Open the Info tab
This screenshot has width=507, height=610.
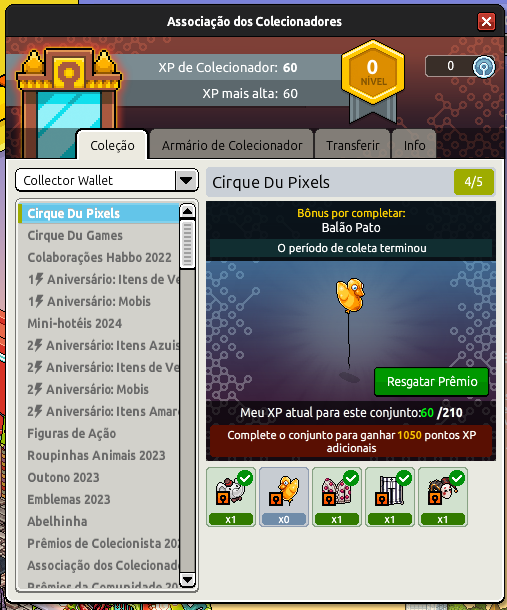tap(414, 145)
